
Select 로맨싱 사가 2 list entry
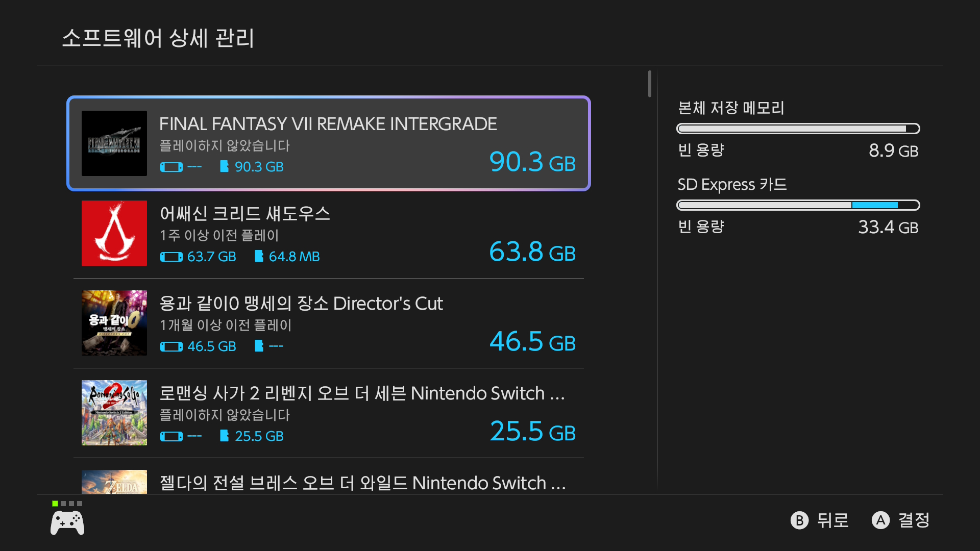click(x=329, y=413)
